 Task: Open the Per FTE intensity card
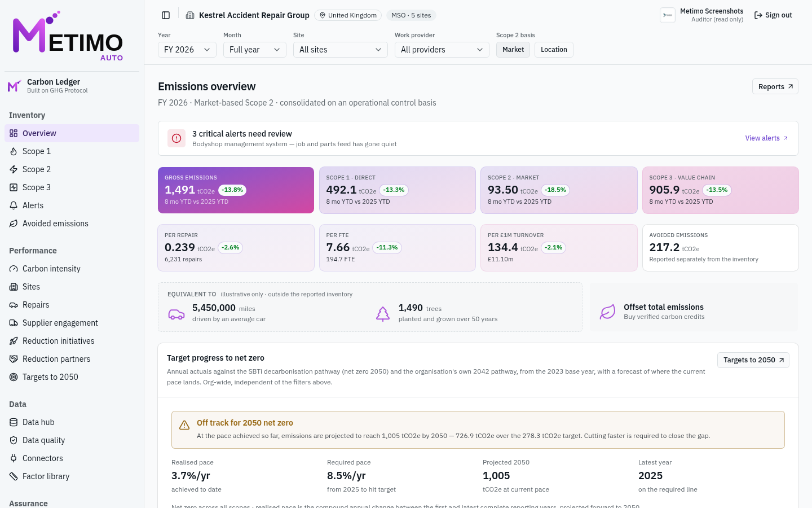pos(398,248)
